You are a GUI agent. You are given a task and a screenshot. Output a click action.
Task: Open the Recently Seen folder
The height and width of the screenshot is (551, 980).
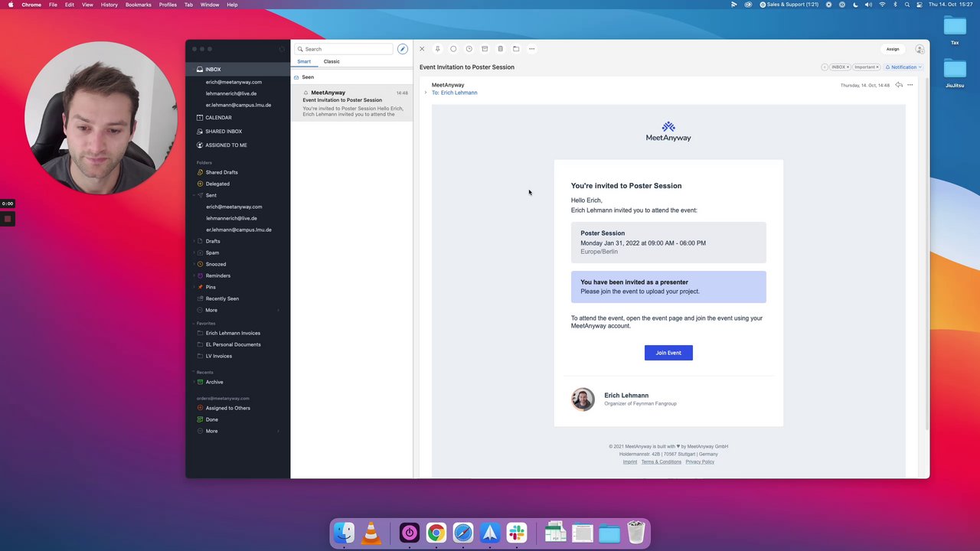tap(222, 298)
